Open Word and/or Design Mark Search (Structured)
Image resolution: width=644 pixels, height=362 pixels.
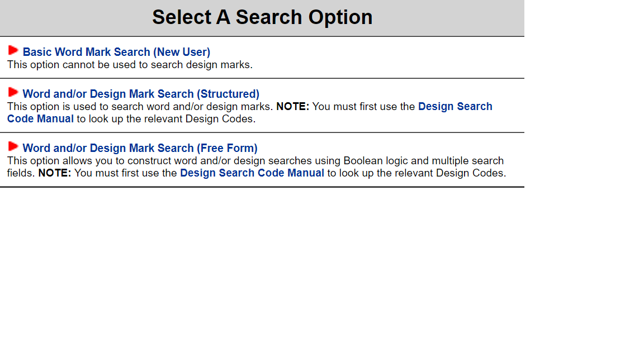141,94
